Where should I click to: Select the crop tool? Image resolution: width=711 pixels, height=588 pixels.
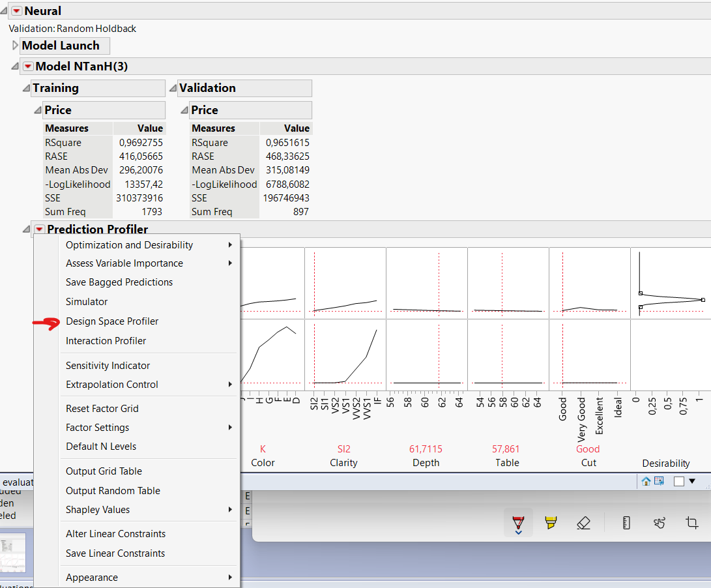click(691, 522)
